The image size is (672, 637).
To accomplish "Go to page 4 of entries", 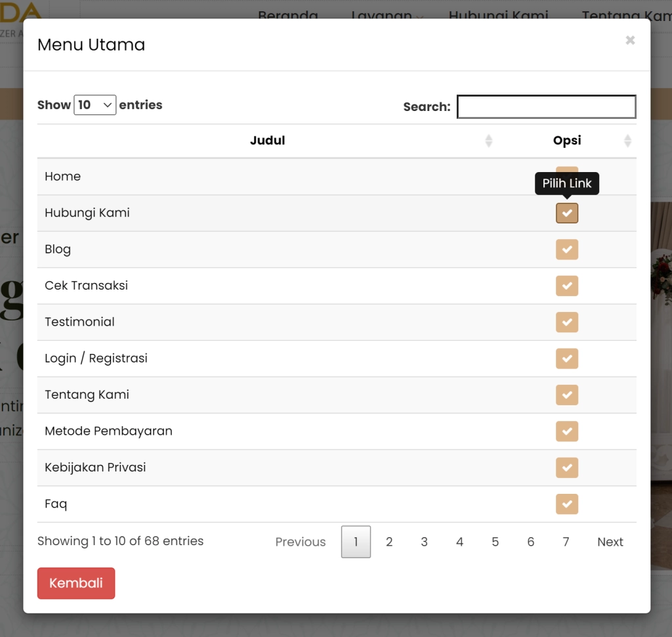I will pos(459,542).
